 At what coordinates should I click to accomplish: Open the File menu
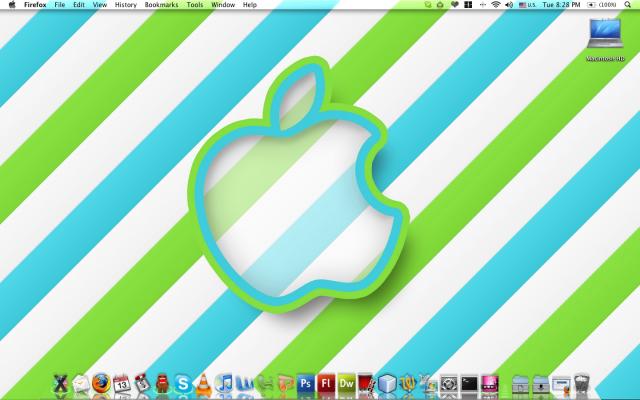[x=60, y=5]
